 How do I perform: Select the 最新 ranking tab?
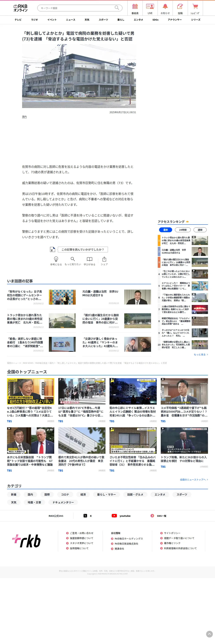(165, 230)
